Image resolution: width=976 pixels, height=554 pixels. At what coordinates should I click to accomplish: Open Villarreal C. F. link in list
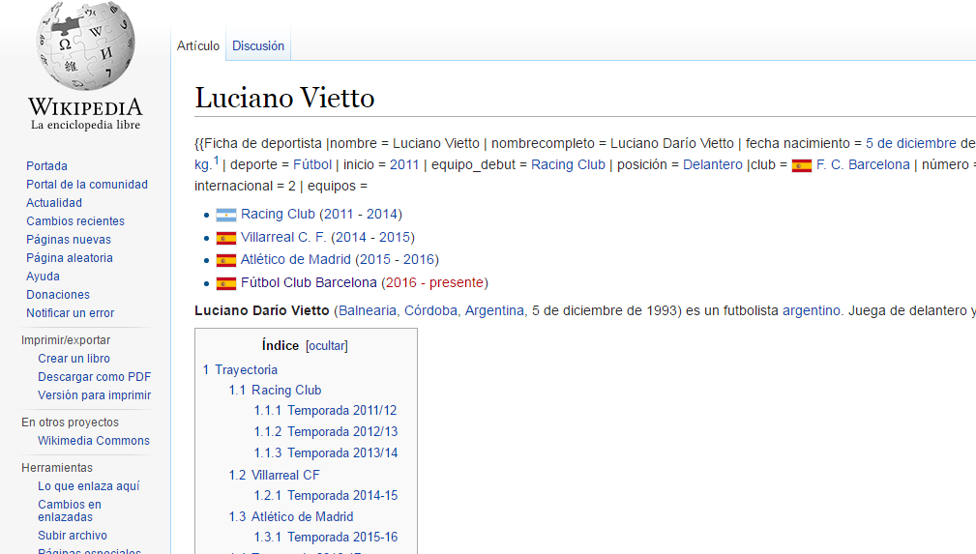coord(283,237)
